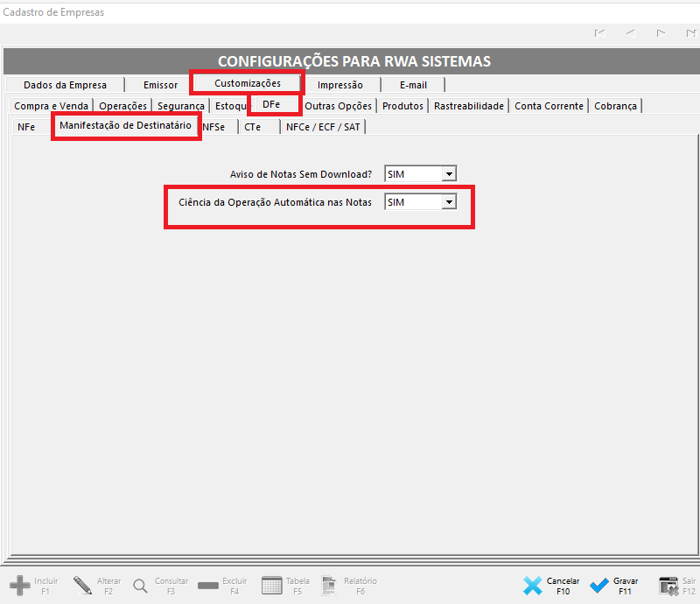Open the Outras Opções tab
The image size is (700, 604).
tap(338, 106)
